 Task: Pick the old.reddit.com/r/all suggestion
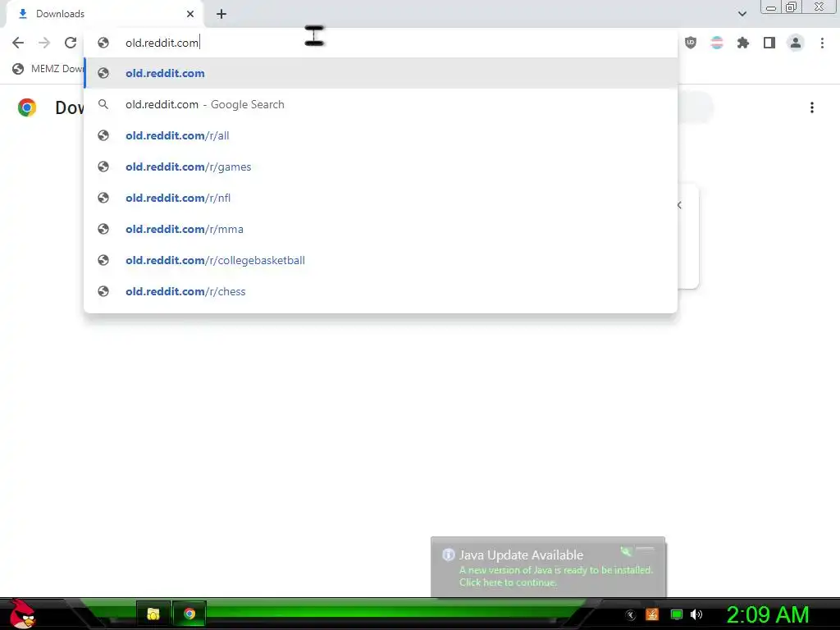coord(381,135)
